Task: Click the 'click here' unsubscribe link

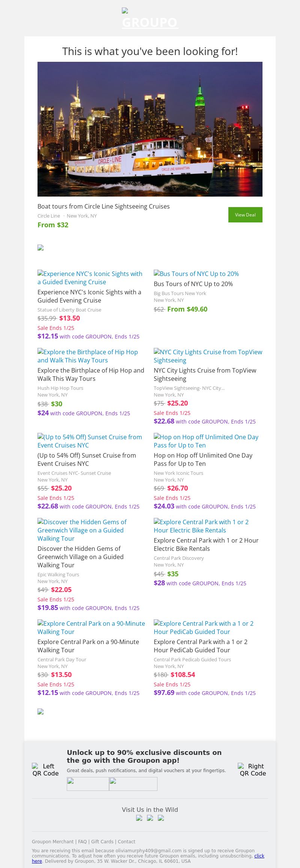Action: click(259, 856)
